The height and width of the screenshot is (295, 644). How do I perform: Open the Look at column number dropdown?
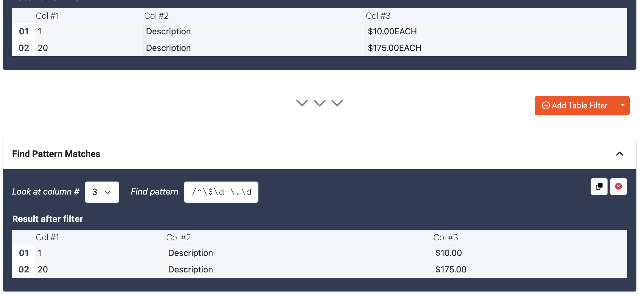pyautogui.click(x=102, y=192)
